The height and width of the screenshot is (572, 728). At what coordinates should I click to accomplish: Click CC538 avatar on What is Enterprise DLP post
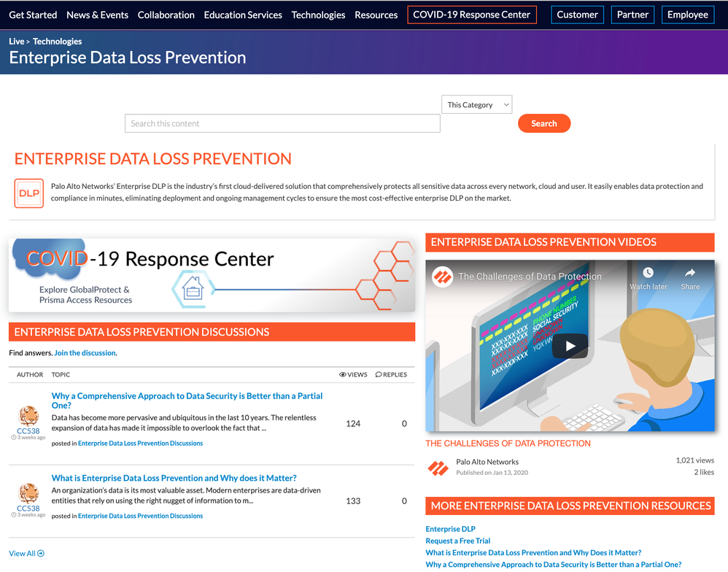click(28, 493)
